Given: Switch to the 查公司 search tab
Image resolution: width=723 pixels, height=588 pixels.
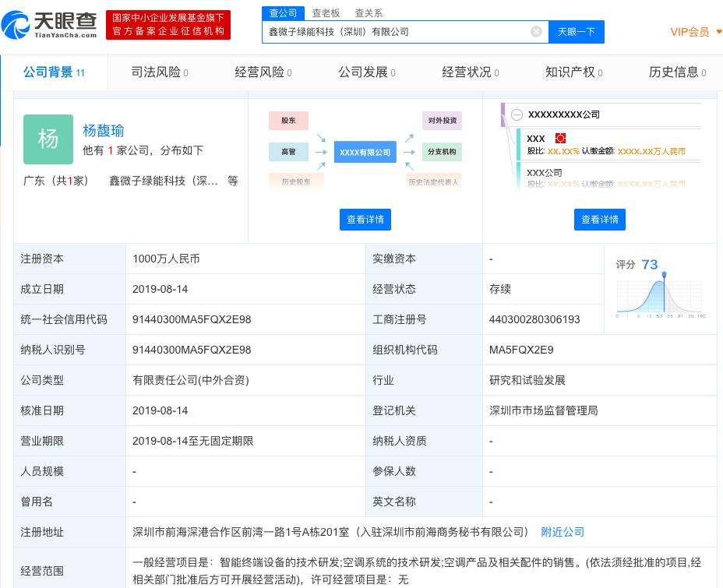Looking at the screenshot, I should (x=283, y=13).
